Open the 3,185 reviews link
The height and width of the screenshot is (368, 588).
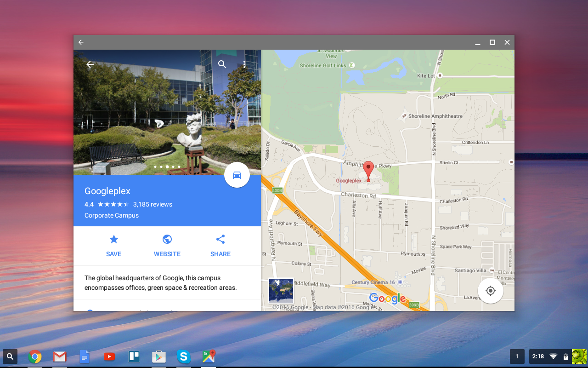tap(153, 204)
